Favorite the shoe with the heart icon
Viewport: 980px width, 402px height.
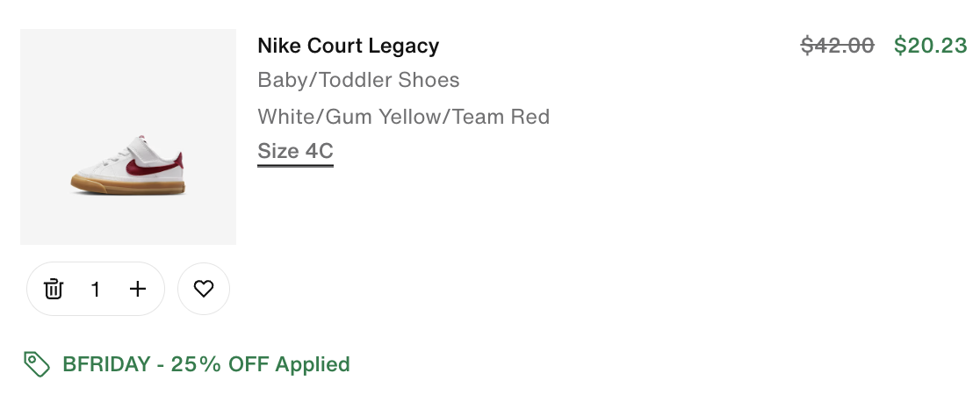click(x=204, y=289)
